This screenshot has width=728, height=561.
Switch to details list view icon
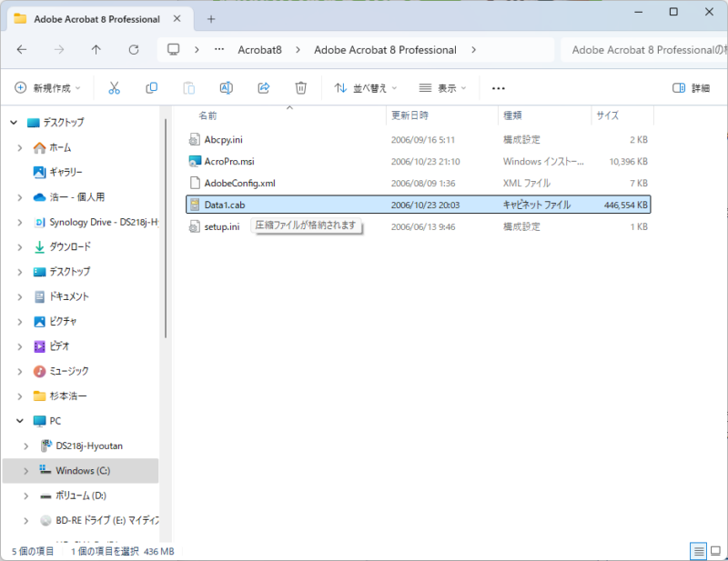[698, 551]
